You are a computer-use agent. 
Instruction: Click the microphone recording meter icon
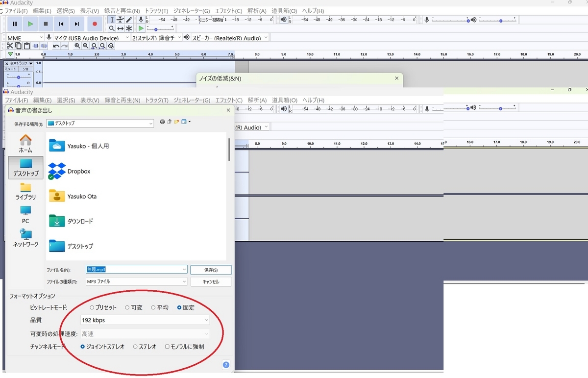(141, 20)
